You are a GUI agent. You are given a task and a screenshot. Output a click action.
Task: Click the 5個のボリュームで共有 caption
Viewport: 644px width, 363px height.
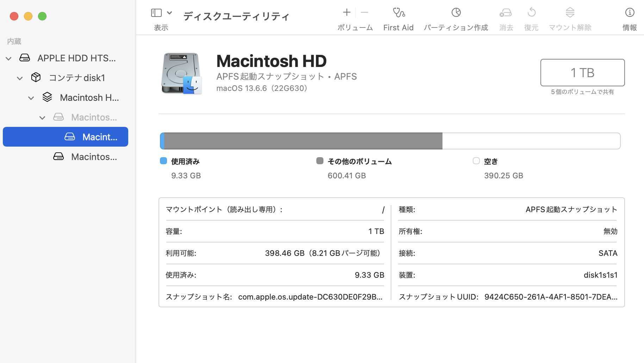tap(583, 92)
